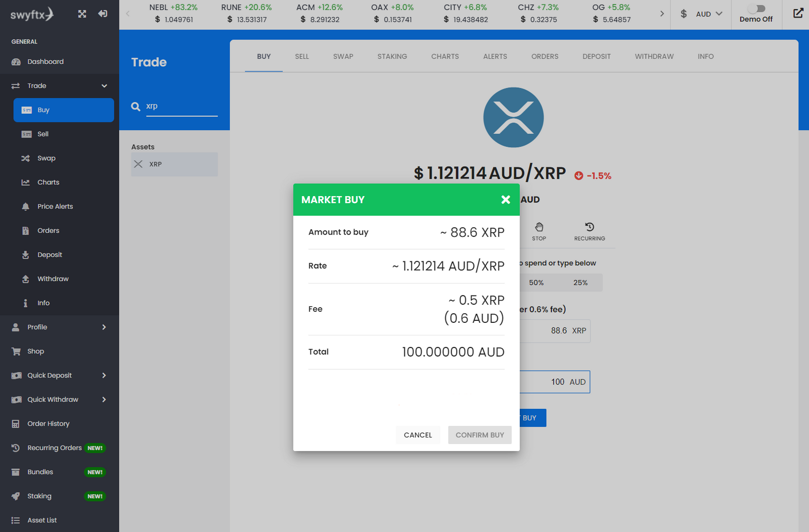809x532 pixels.
Task: Click CHZ +7.3% ticker entry
Action: click(538, 14)
